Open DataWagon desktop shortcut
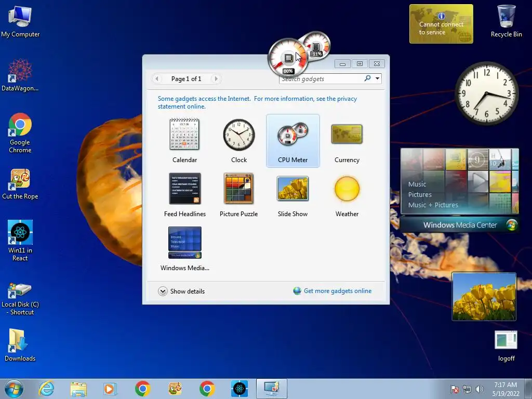Viewport: 532px width, 399px height. coord(20,75)
